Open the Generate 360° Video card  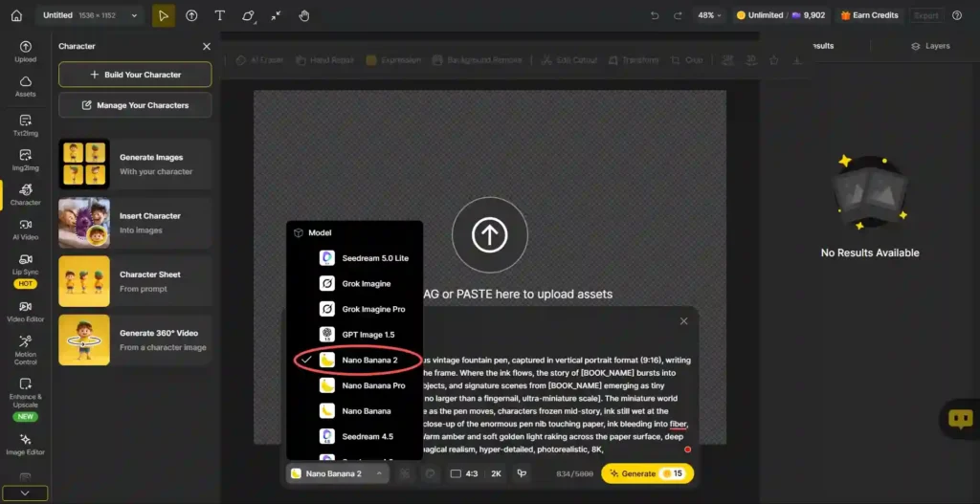pos(134,340)
